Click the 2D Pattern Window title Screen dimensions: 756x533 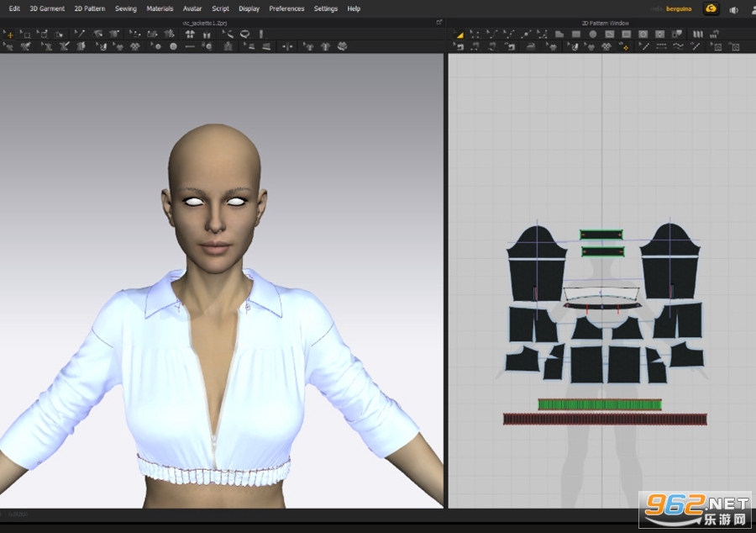(605, 24)
